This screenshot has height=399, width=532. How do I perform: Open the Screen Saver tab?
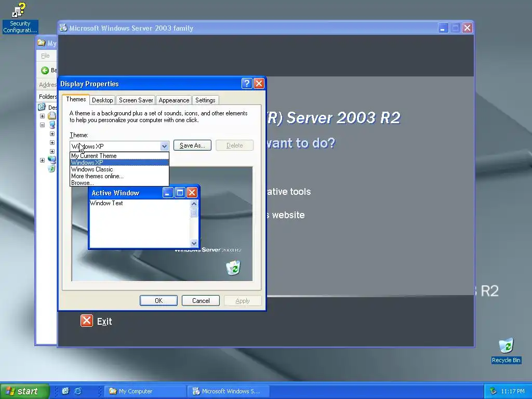(x=136, y=100)
